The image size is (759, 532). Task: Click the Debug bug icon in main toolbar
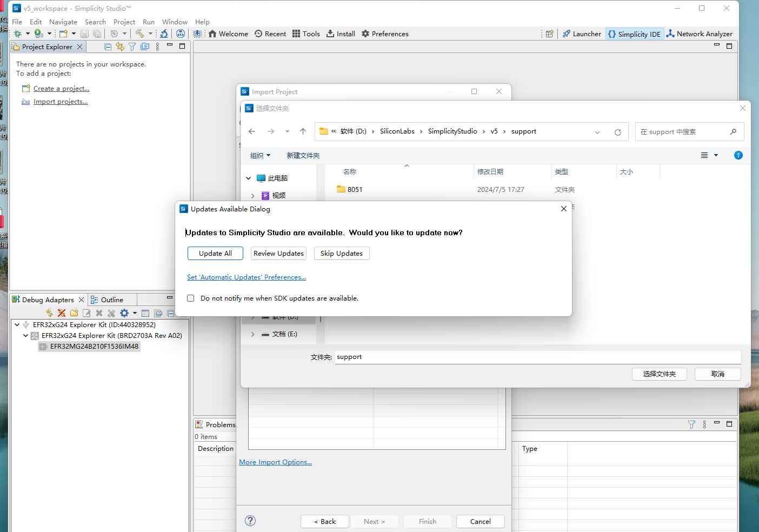pos(17,34)
